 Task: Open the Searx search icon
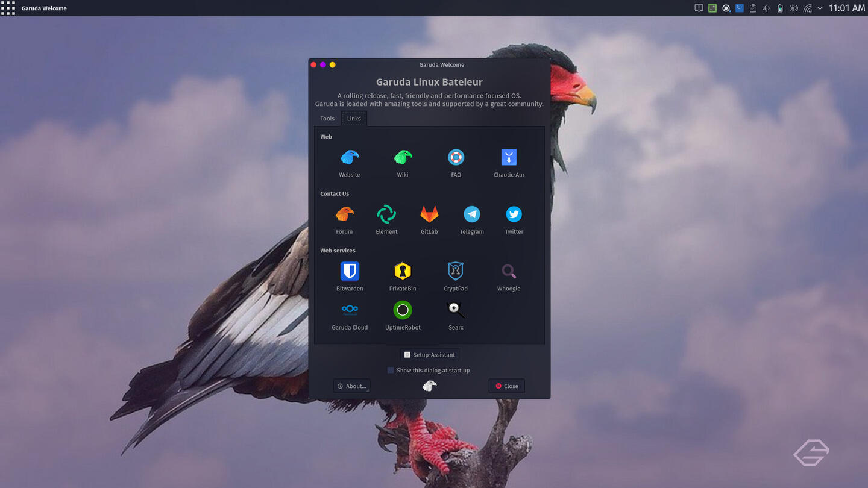coord(456,310)
